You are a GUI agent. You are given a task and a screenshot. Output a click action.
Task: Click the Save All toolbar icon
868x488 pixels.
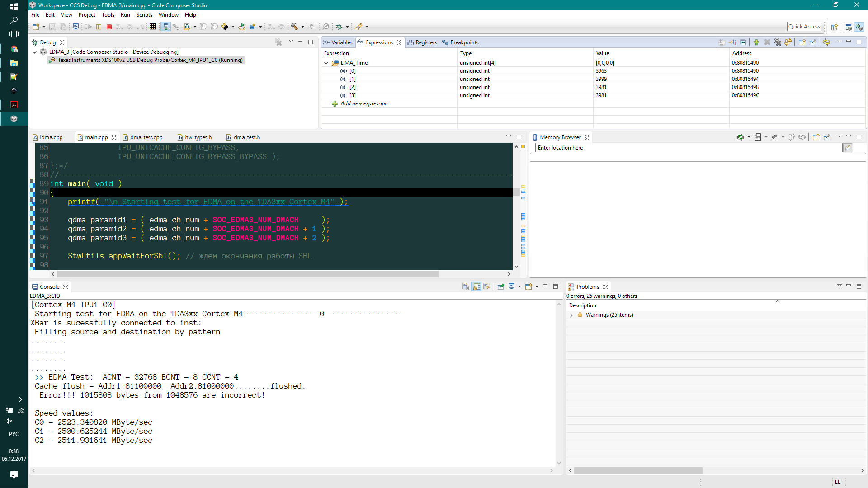click(63, 27)
